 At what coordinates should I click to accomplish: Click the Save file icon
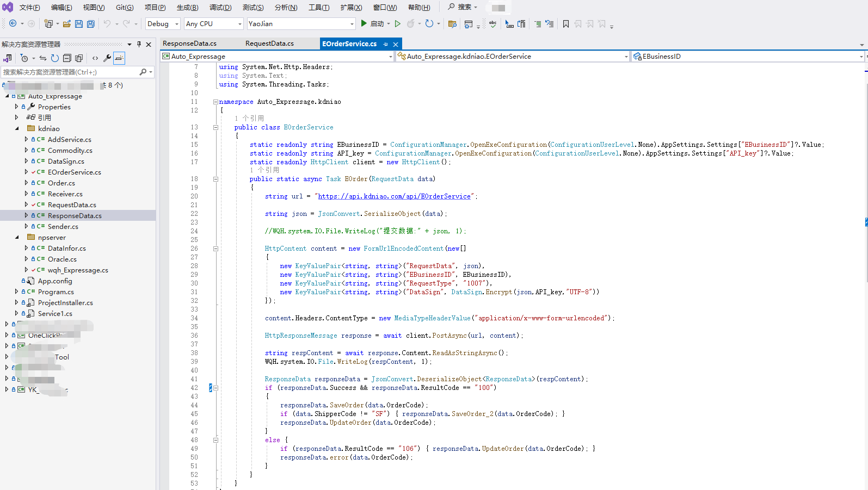click(79, 24)
